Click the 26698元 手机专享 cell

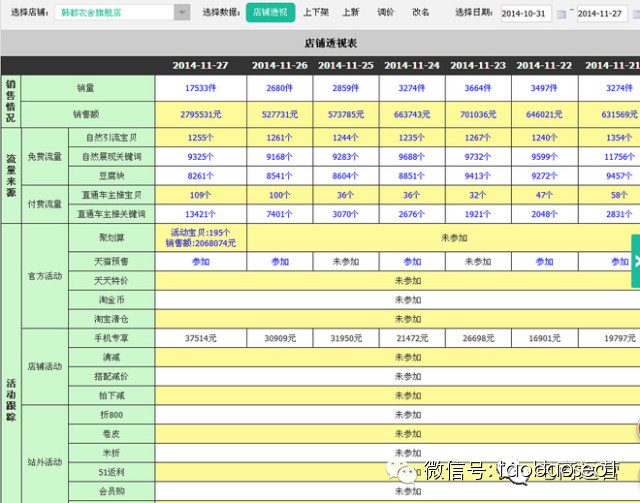(x=478, y=338)
